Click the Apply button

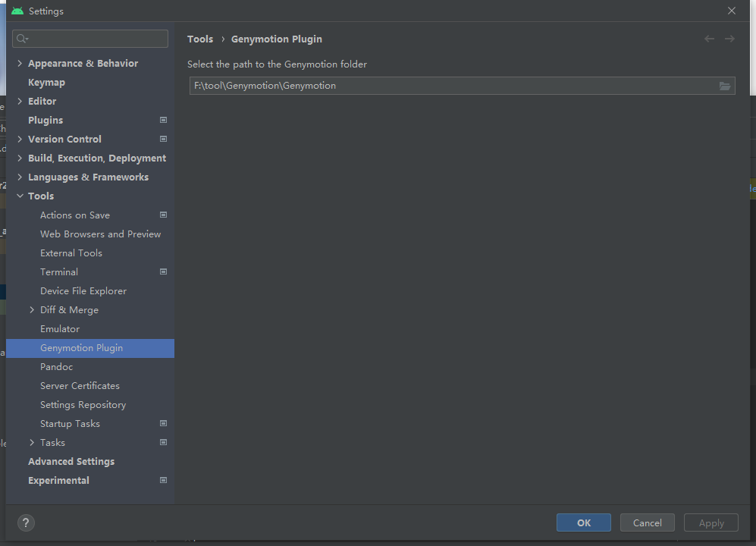pos(711,522)
